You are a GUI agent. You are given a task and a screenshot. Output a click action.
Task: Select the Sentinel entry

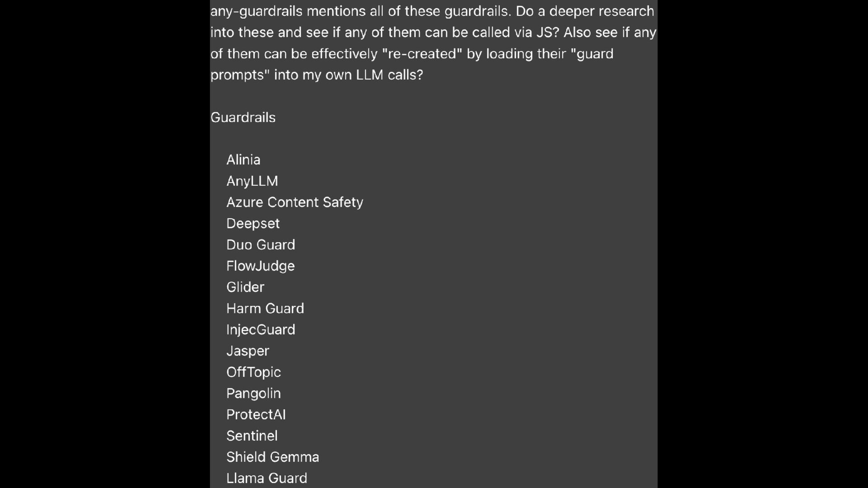252,436
